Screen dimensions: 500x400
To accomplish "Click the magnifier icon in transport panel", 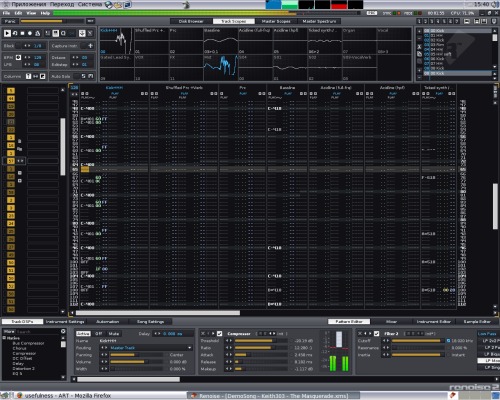I will coord(63,33).
